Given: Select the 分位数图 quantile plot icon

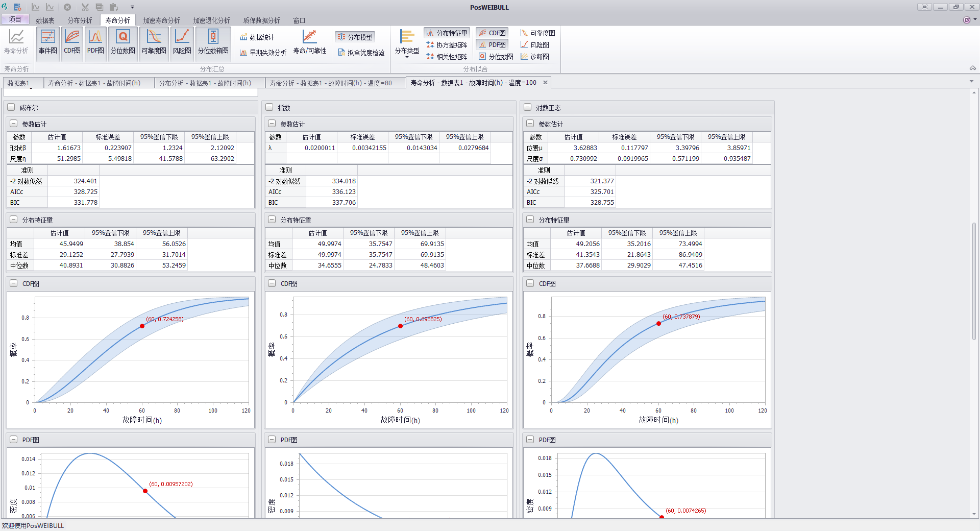Looking at the screenshot, I should pyautogui.click(x=123, y=44).
